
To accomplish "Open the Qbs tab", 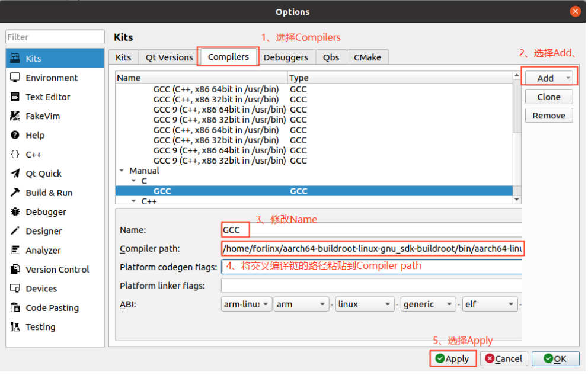I will (x=331, y=57).
